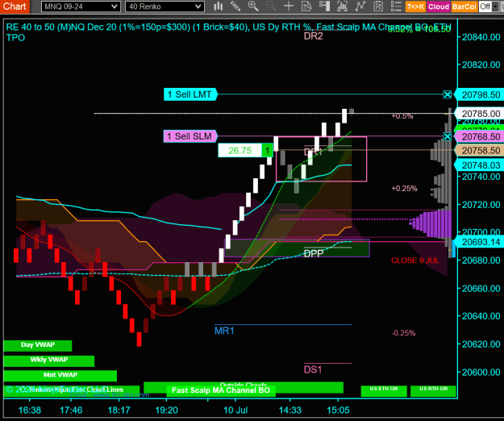Cancel the Sell LMT order via X
The height and width of the screenshot is (421, 504).
coord(447,94)
